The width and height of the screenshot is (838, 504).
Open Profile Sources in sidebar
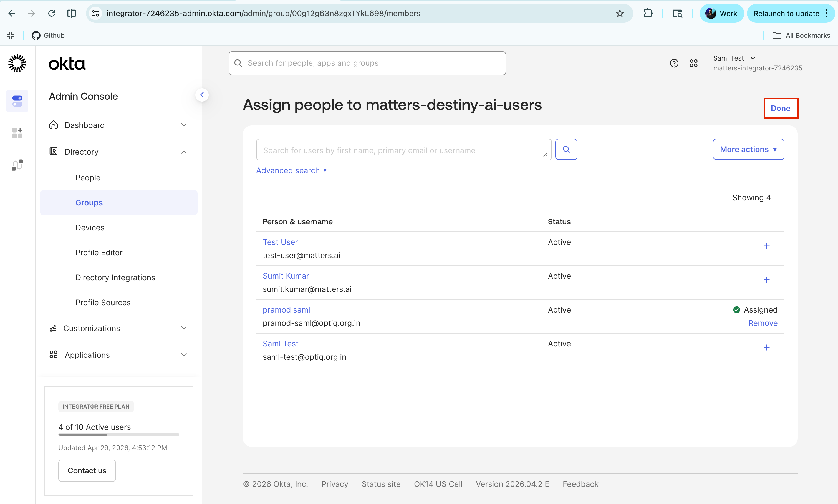coord(103,303)
